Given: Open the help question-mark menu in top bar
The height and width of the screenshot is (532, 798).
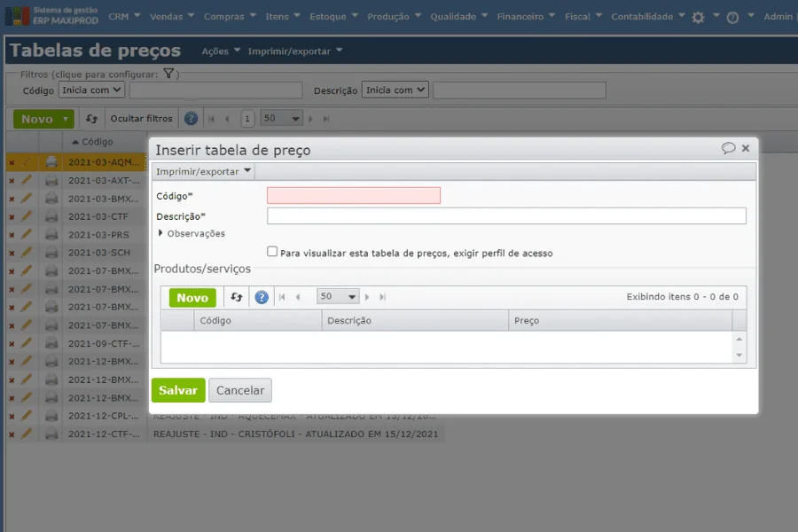Looking at the screenshot, I should tap(733, 18).
